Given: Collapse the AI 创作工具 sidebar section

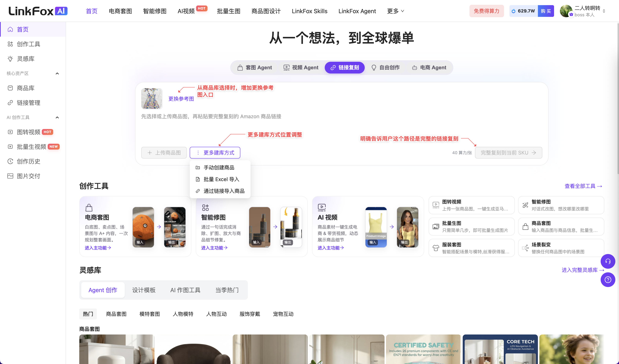Looking at the screenshot, I should point(57,117).
